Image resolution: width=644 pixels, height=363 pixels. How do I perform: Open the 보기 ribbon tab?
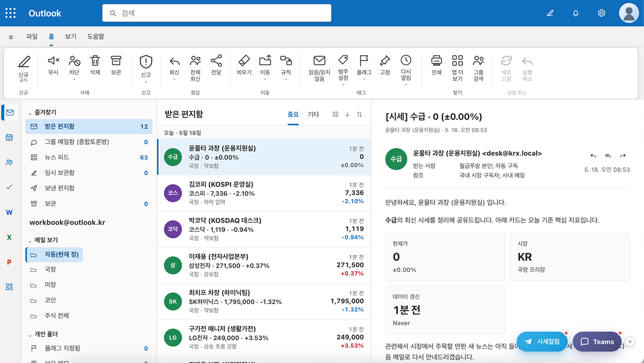pos(71,36)
